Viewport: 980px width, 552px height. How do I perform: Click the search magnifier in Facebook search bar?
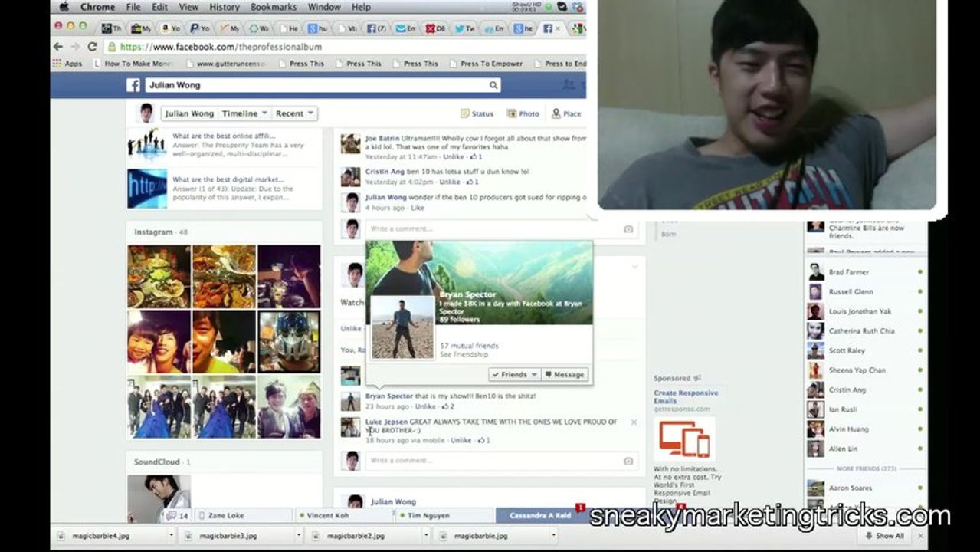pos(493,85)
